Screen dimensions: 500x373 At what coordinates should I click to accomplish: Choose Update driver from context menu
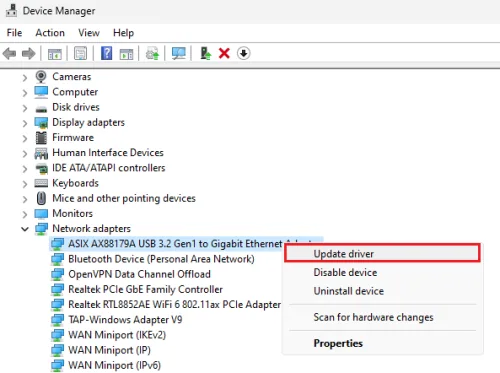382,254
